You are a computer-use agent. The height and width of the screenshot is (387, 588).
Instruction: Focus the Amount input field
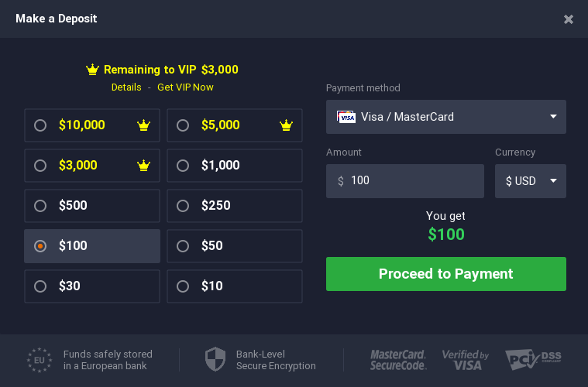pyautogui.click(x=405, y=181)
